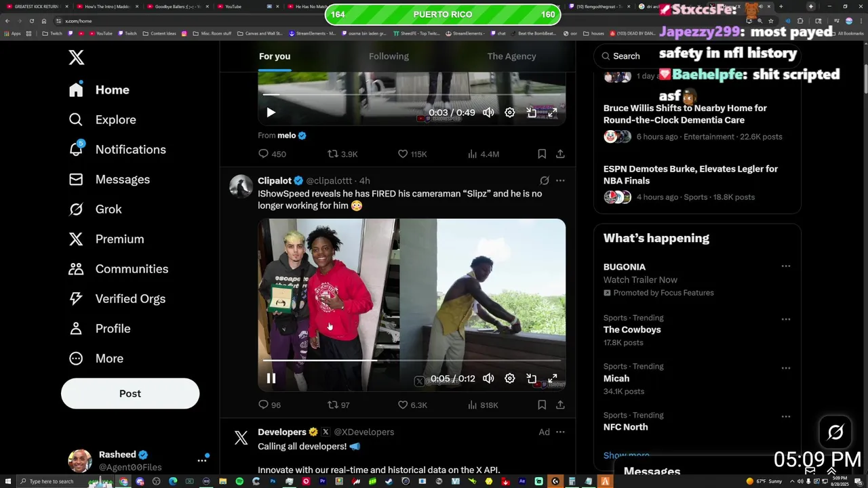View analytics for Clipalot post 818K

(483, 405)
